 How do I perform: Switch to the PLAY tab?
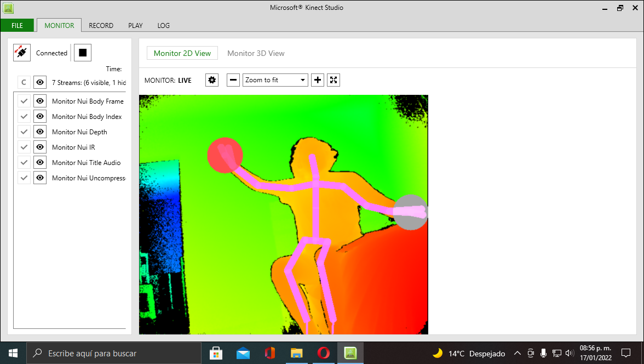(x=136, y=26)
